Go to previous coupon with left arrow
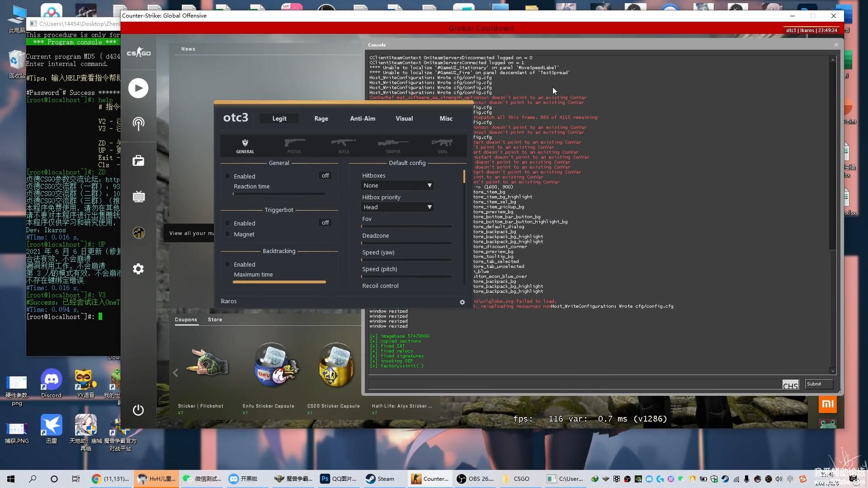 [x=175, y=372]
